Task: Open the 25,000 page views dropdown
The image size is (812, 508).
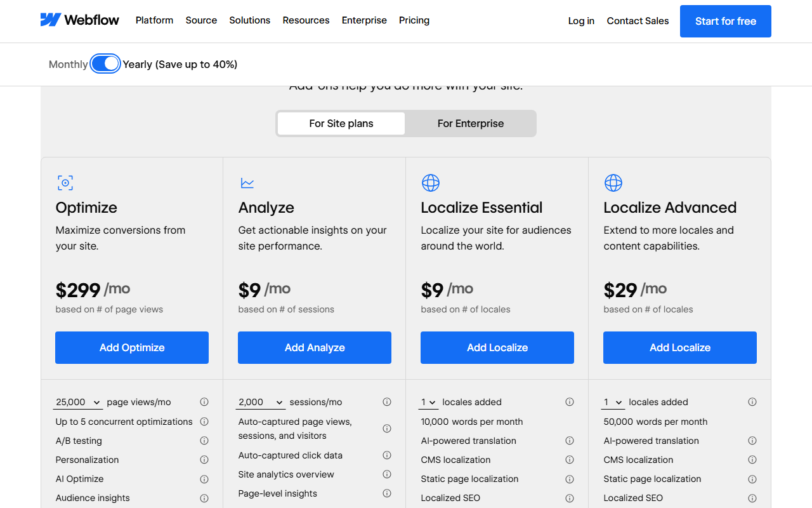Action: pos(78,402)
